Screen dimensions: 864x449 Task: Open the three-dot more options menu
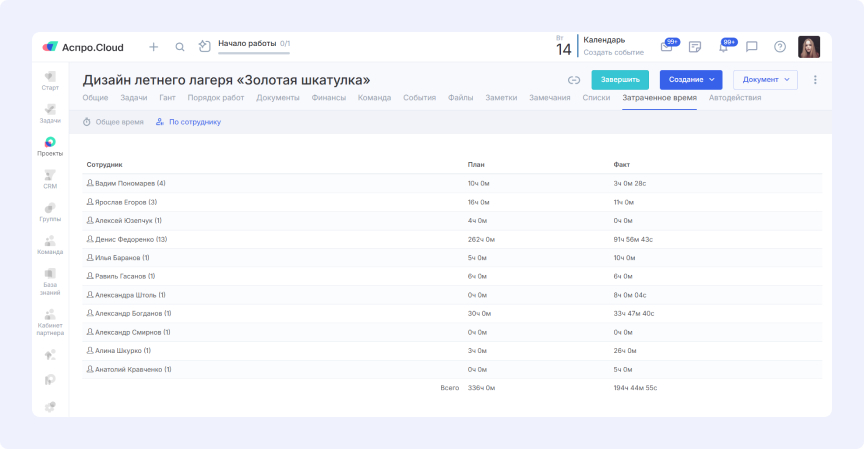[x=815, y=80]
